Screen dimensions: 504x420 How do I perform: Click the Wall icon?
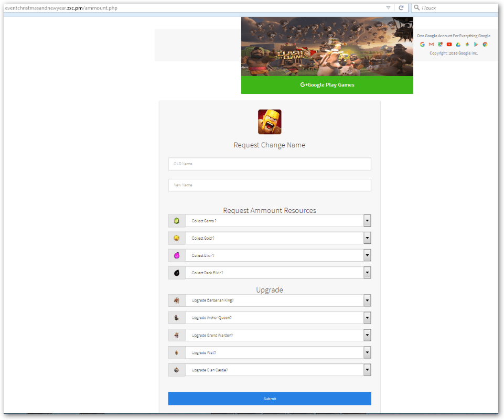tap(176, 352)
